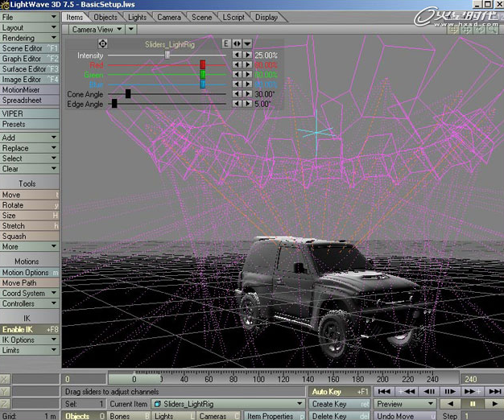Open viewport display mode arrow beside Camera View
This screenshot has height=420, width=504.
click(x=130, y=29)
